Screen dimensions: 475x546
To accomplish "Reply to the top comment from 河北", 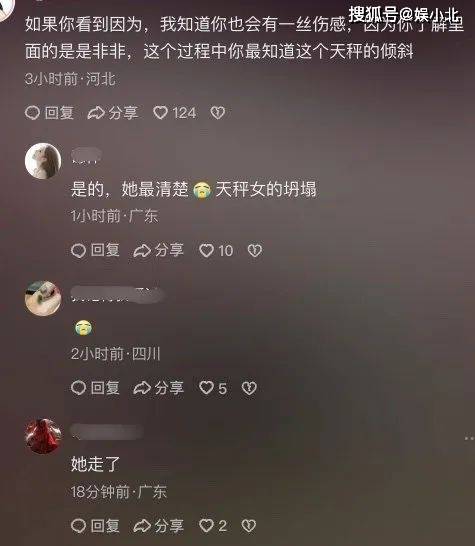I will click(x=49, y=113).
